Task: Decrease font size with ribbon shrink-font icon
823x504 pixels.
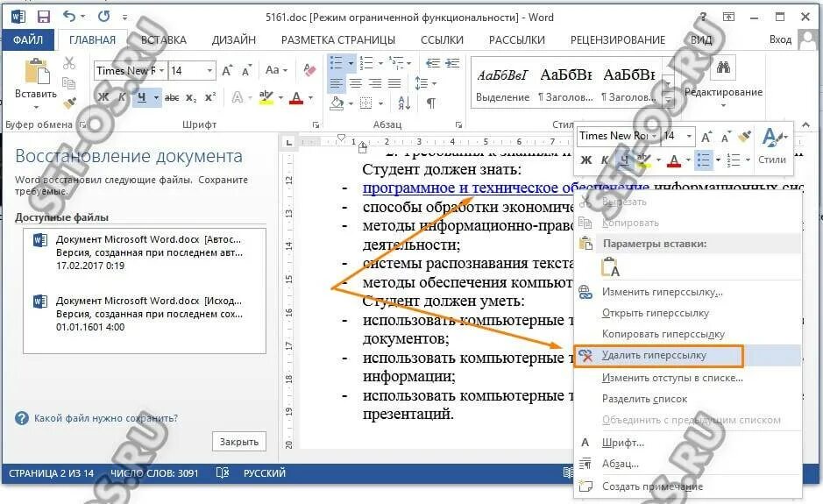Action: pos(246,70)
